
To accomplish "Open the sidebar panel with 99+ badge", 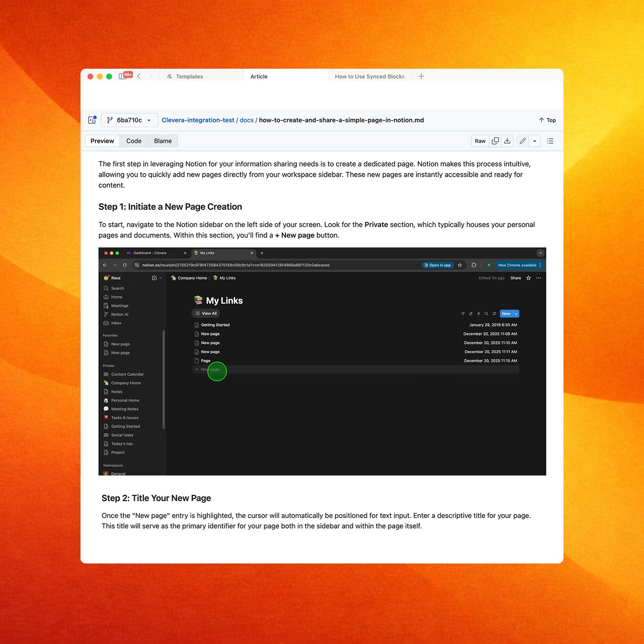I will click(x=124, y=76).
